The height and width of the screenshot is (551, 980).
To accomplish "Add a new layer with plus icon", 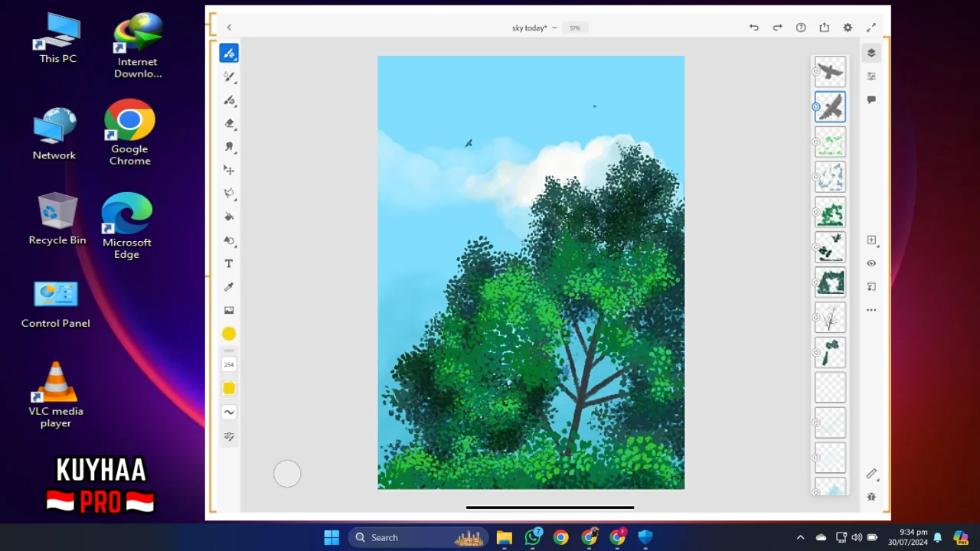I will click(871, 240).
